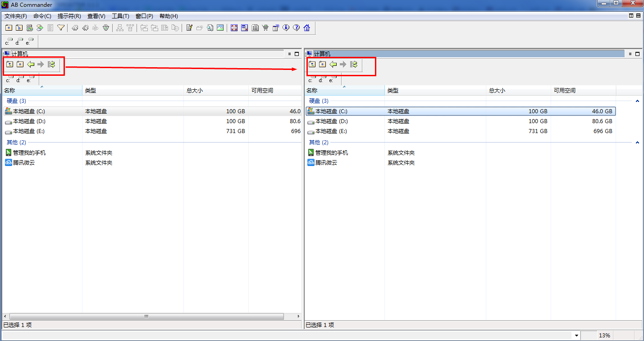644x341 pixels.
Task: Click the favorites folder star icon in main toolbar
Action: pyautogui.click(x=9, y=28)
